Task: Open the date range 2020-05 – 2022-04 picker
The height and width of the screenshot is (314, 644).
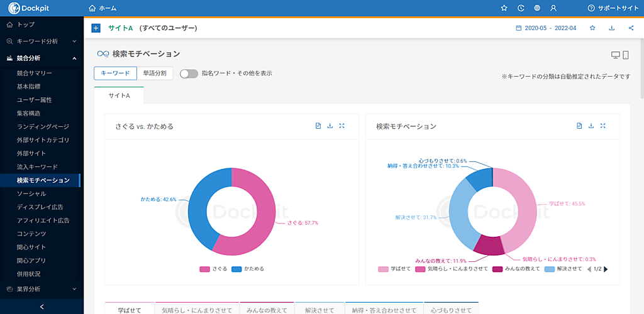Action: click(x=545, y=28)
